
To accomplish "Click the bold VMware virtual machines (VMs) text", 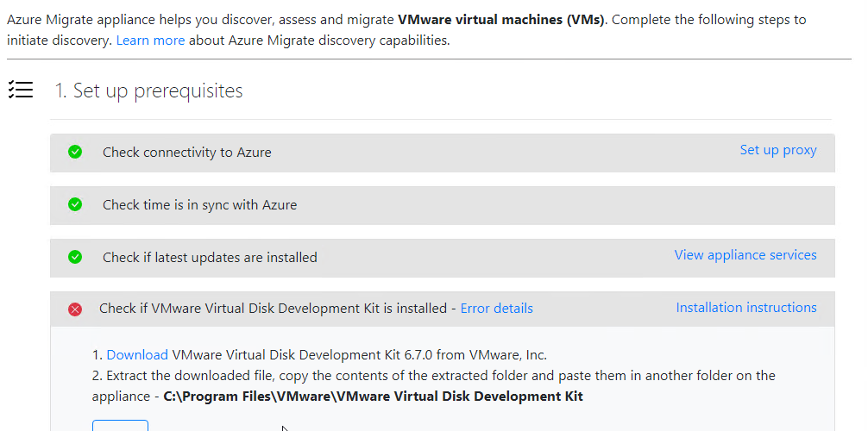I will 500,19.
